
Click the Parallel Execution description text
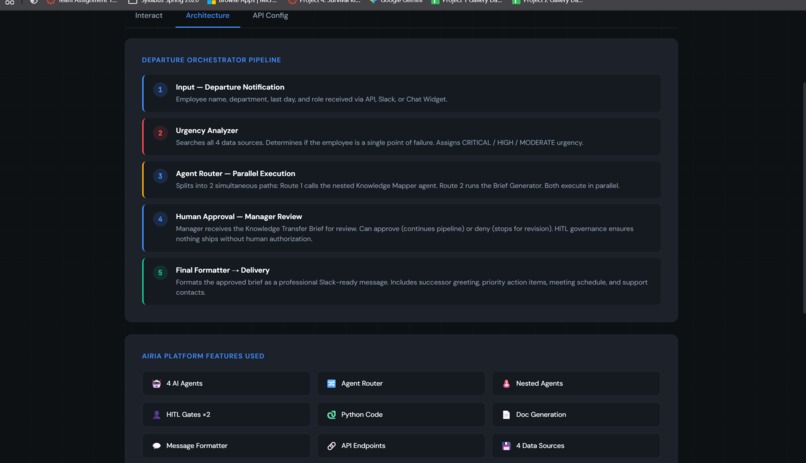pos(397,186)
